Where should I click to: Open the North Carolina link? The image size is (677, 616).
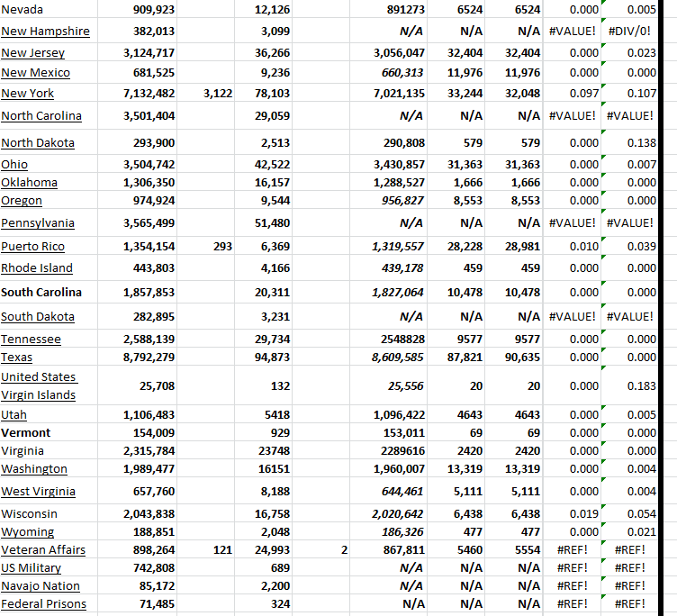(41, 116)
